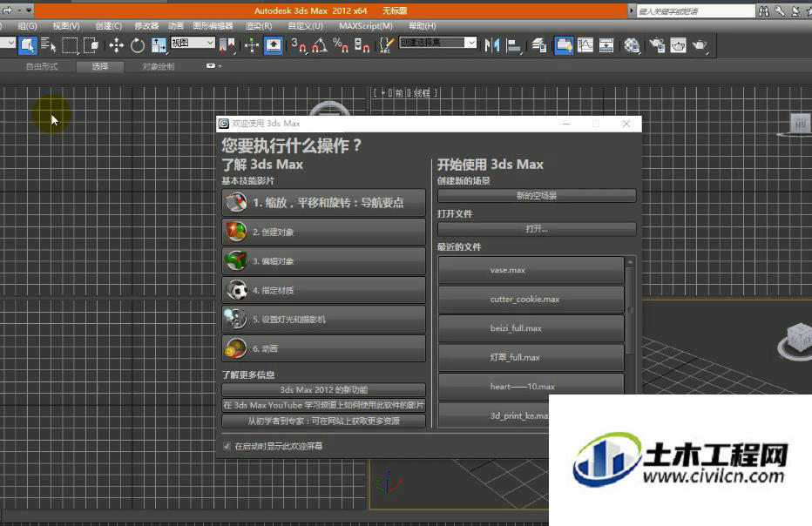This screenshot has height=526, width=812.
Task: Uncheck 在启动时显示此欢迎屏幕 checkbox
Action: click(x=227, y=446)
